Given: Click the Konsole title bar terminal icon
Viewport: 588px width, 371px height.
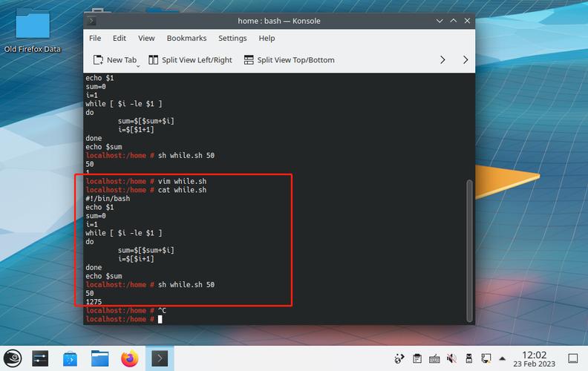Looking at the screenshot, I should point(91,21).
